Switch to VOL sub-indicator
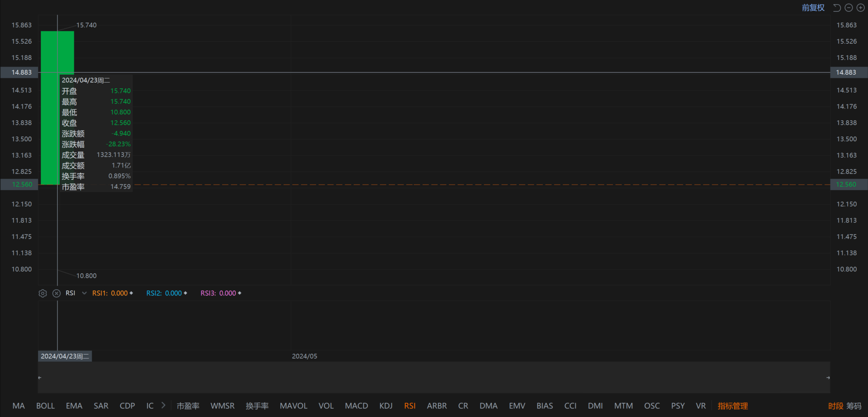This screenshot has height=417, width=868. pos(326,406)
